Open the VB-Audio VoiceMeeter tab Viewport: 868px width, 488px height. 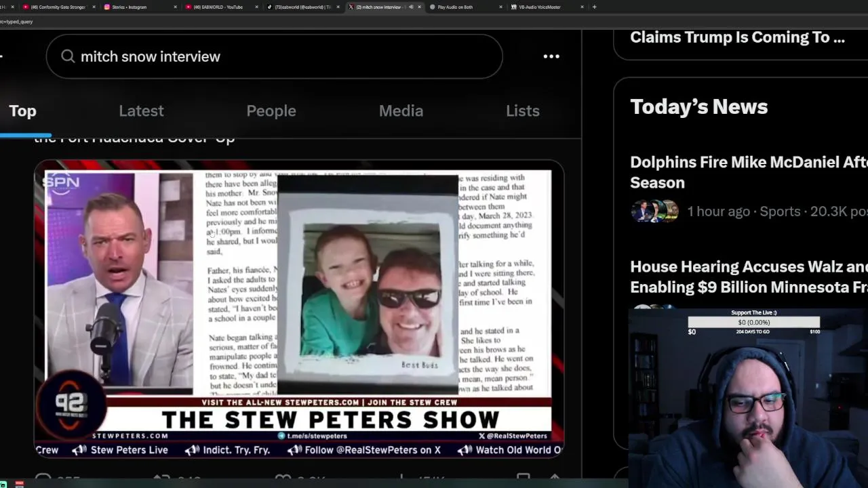[539, 7]
